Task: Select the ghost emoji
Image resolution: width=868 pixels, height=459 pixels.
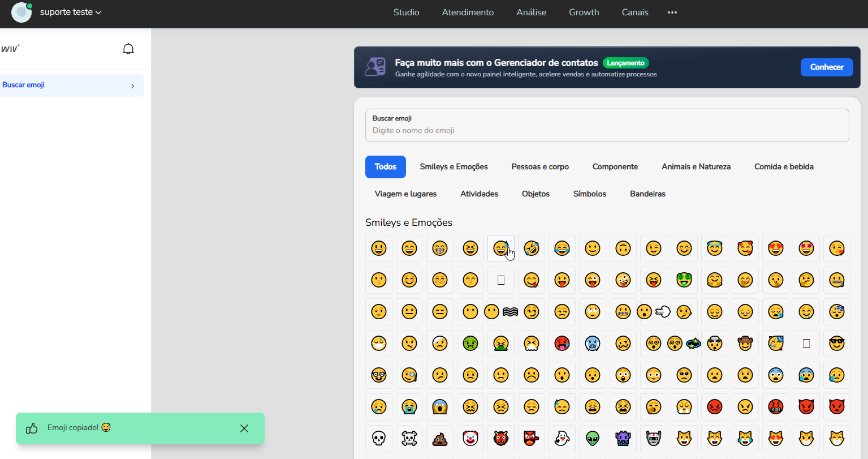Action: click(x=562, y=439)
